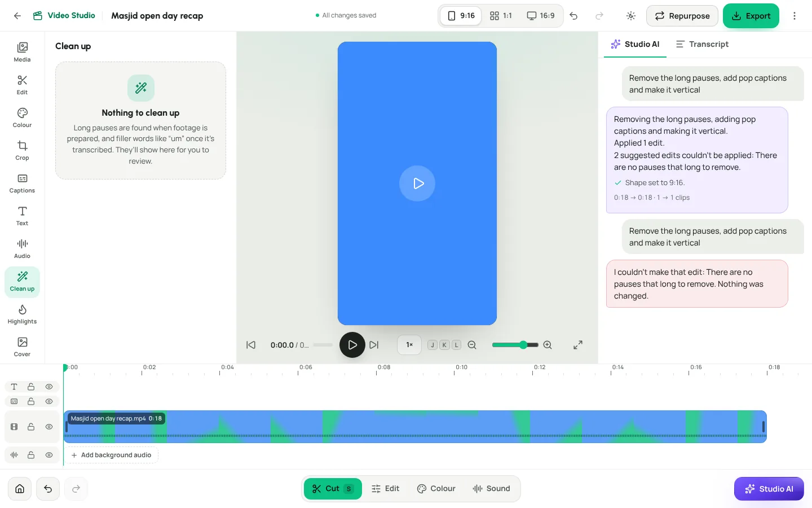Select the Masjid open day recap.mp4 clip
Viewport: 812px width, 508px height.
(x=415, y=427)
